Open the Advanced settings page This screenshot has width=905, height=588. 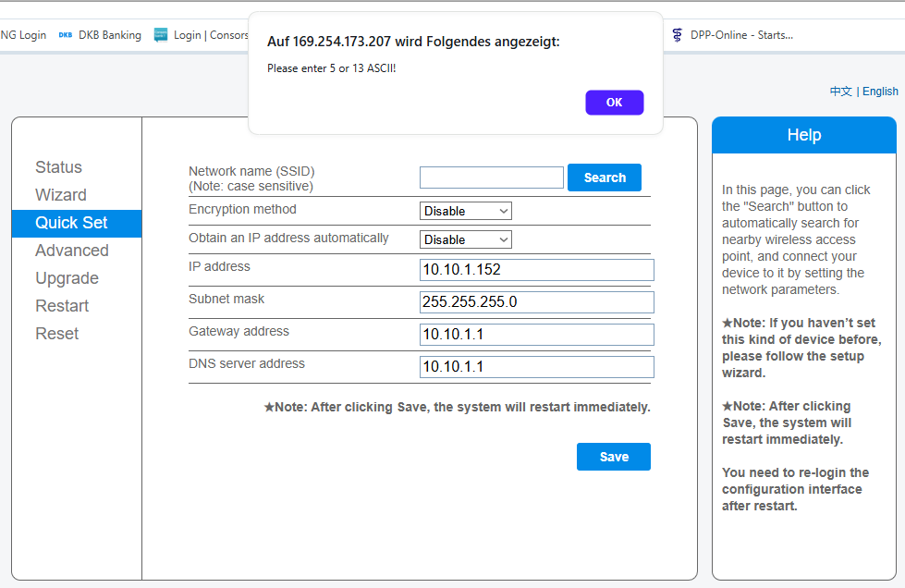[72, 251]
